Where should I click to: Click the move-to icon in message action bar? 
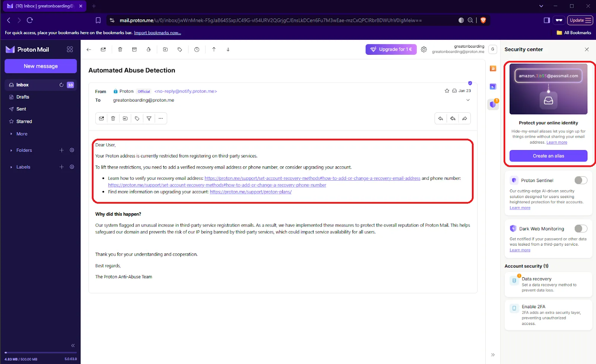(x=125, y=118)
